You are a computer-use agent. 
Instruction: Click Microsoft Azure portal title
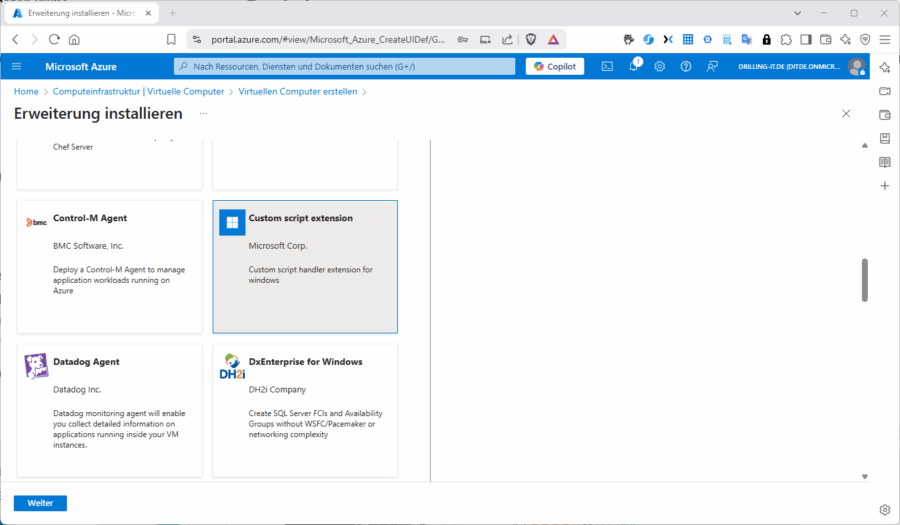pyautogui.click(x=81, y=67)
